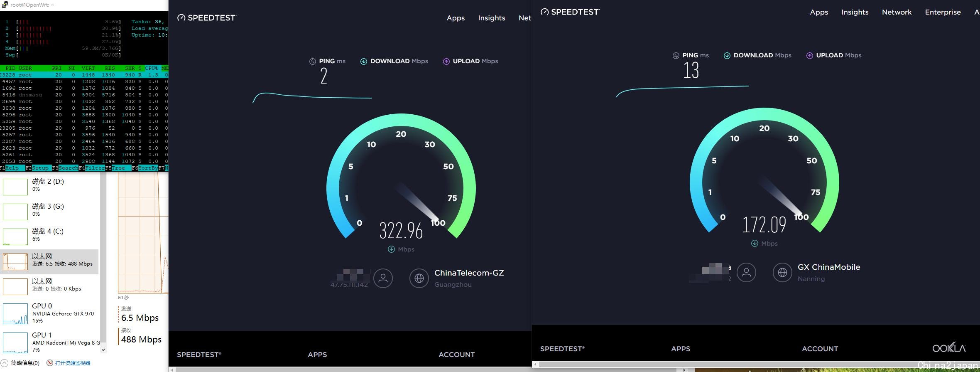Click the F4 Filter key in htop

tap(92, 168)
